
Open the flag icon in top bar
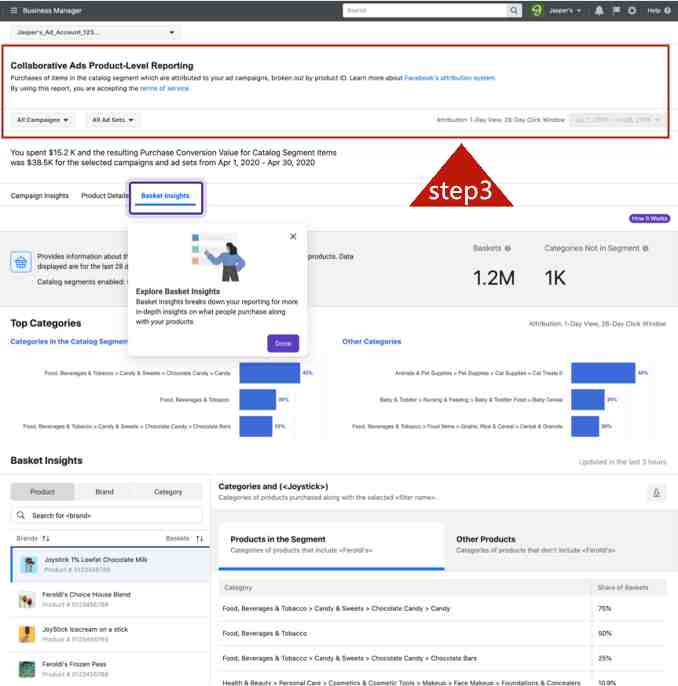616,10
